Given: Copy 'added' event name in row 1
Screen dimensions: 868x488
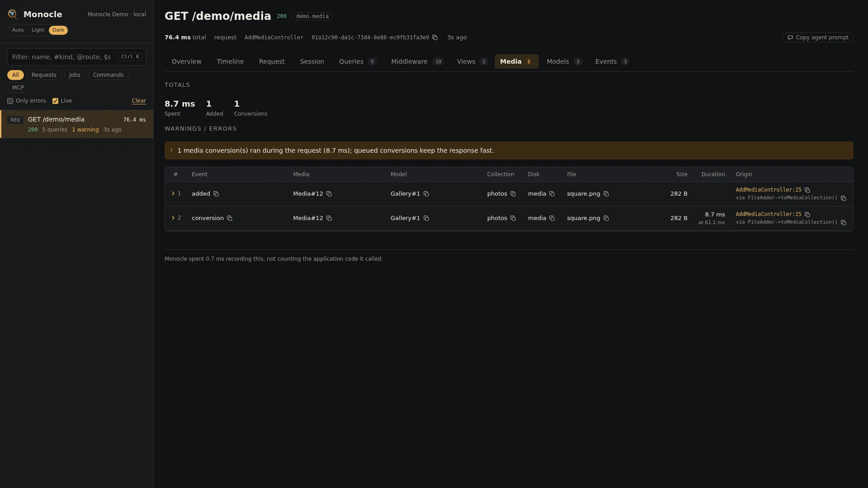Looking at the screenshot, I should coord(216,194).
